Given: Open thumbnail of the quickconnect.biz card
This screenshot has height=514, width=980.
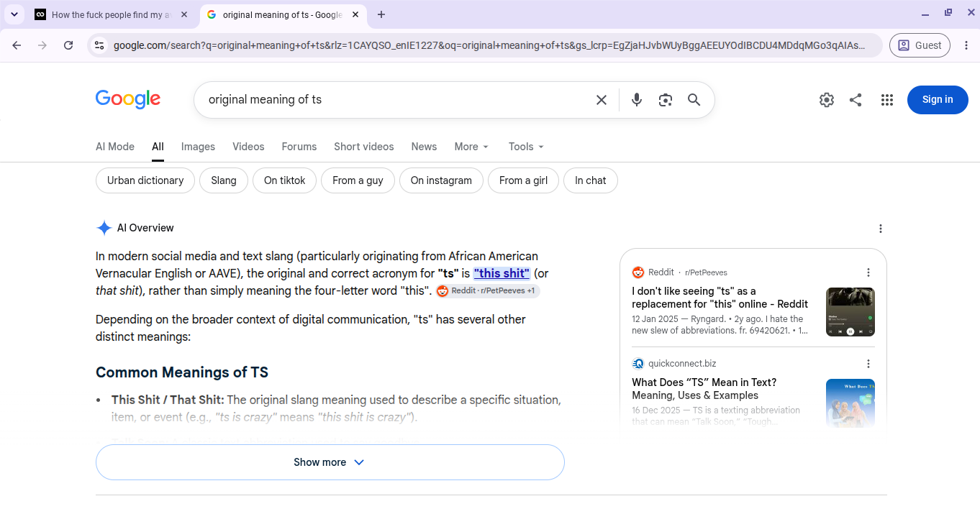Looking at the screenshot, I should coord(850,403).
